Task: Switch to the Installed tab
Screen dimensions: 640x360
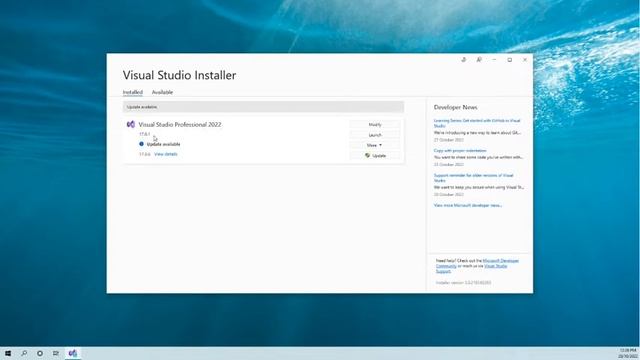Action: coord(133,92)
